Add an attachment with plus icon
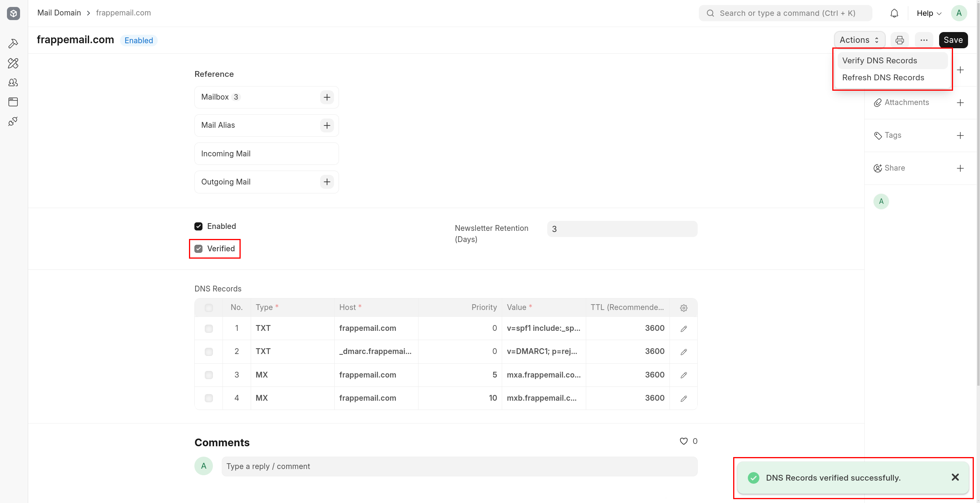 [x=960, y=103]
